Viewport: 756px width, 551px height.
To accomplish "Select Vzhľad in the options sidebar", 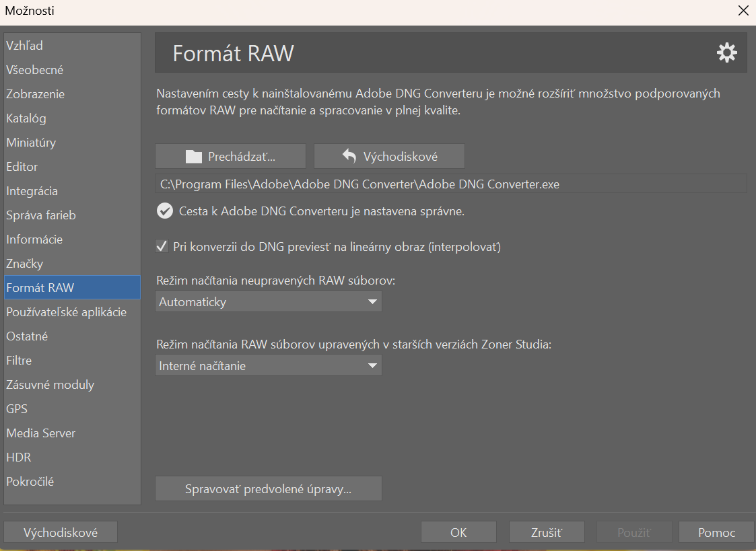I will 72,45.
